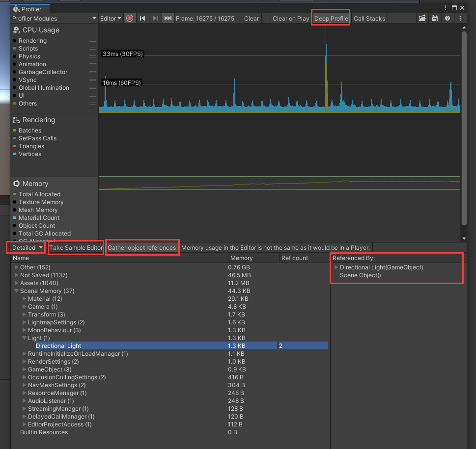Screen dimensions: 476x449
Task: Open the Profiler Modules dropdown
Action: coord(54,18)
